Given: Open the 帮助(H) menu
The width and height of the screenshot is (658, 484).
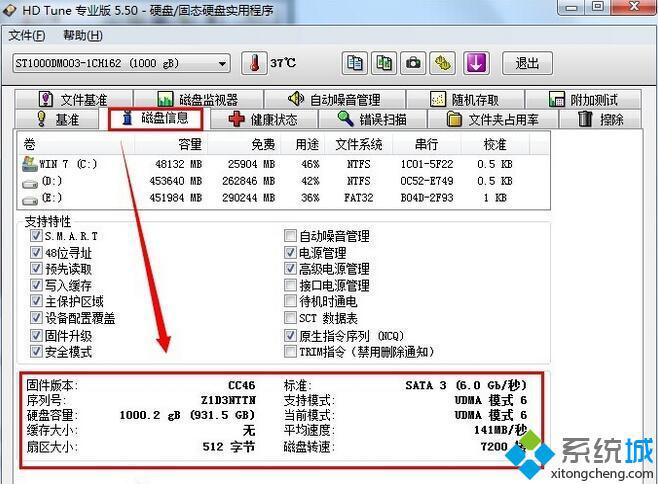Looking at the screenshot, I should tap(83, 36).
